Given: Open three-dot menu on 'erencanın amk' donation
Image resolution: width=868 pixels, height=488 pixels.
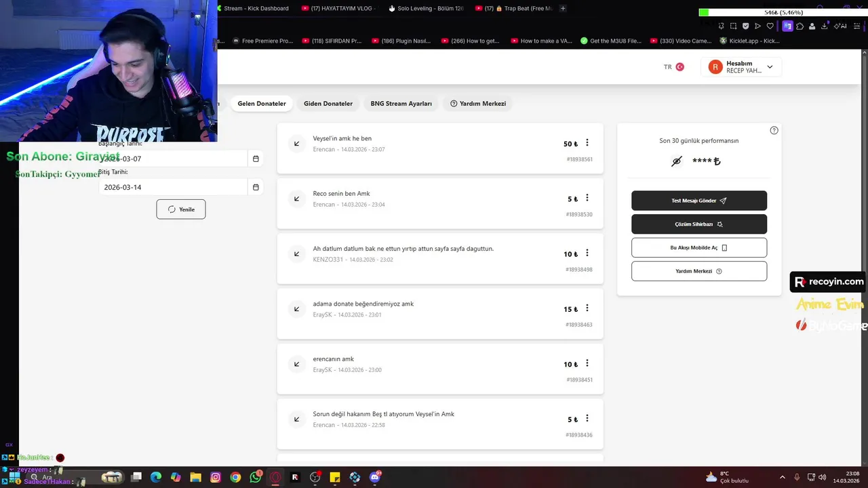Looking at the screenshot, I should pyautogui.click(x=587, y=363).
